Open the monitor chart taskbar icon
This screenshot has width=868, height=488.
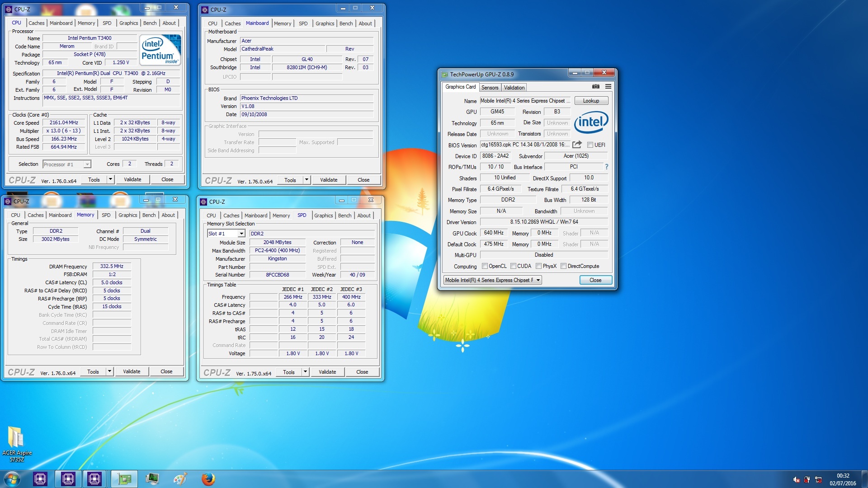152,479
